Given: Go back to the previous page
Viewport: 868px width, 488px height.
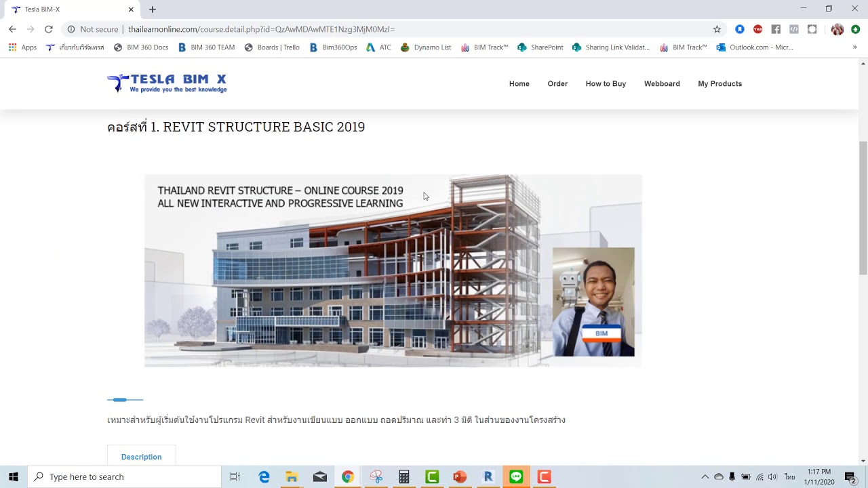Looking at the screenshot, I should tap(12, 29).
